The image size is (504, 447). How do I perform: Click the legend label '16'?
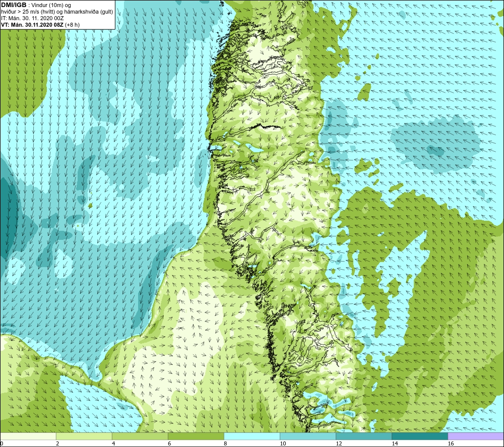451,443
